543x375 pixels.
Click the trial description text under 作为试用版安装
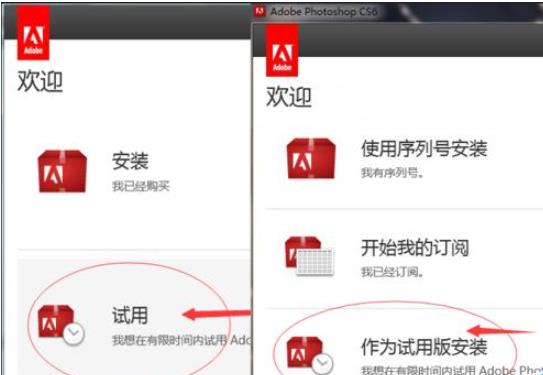point(452,370)
